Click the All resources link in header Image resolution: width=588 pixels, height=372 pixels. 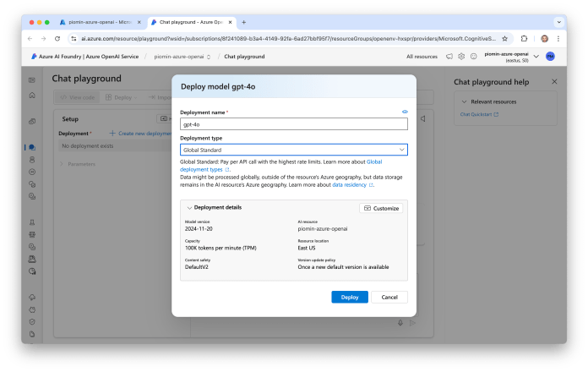tap(422, 57)
